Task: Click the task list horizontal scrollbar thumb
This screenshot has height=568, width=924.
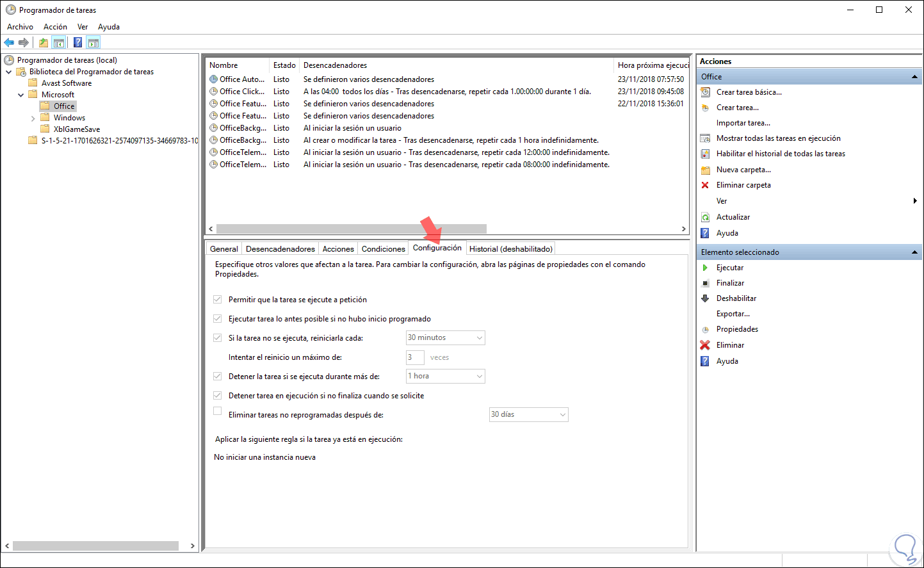Action: click(x=352, y=229)
